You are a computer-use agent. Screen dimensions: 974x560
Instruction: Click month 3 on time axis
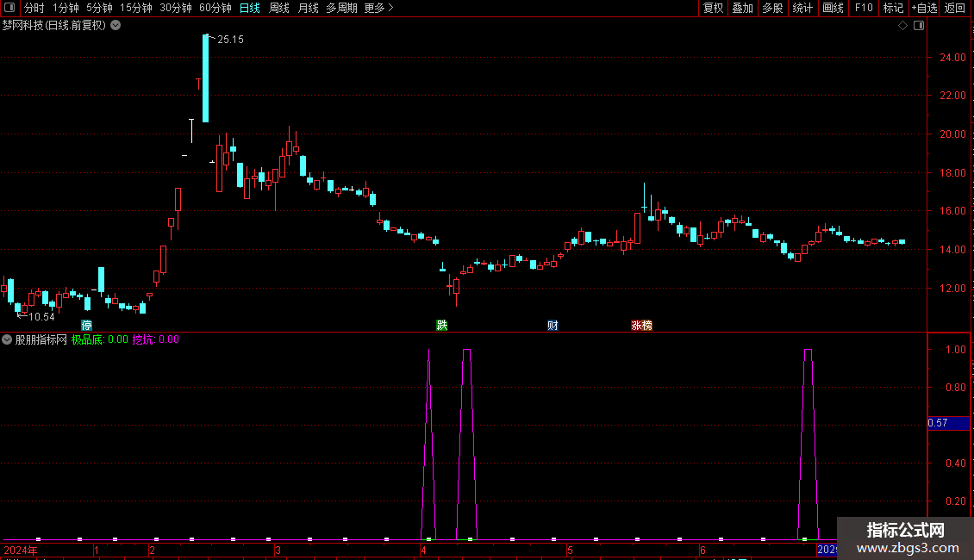278,550
